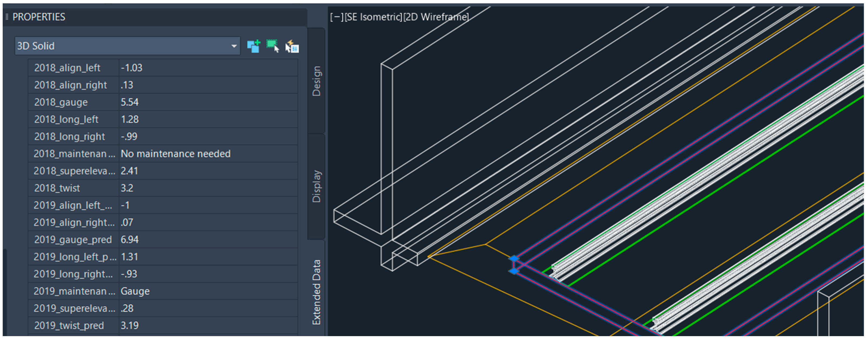Screen dimensions: 868x341
Task: Click the palette scrollbar on the left edge
Action: point(5,292)
